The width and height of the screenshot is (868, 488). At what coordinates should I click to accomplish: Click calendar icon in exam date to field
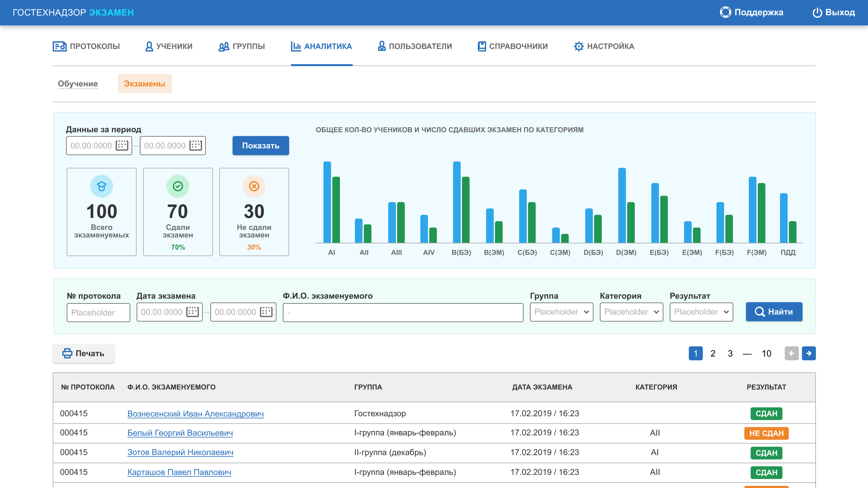[266, 312]
